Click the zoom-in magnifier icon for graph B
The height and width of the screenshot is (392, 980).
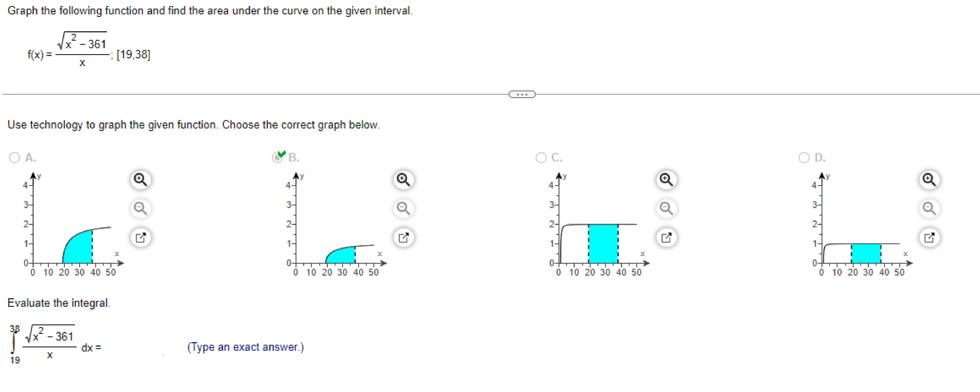tap(402, 180)
